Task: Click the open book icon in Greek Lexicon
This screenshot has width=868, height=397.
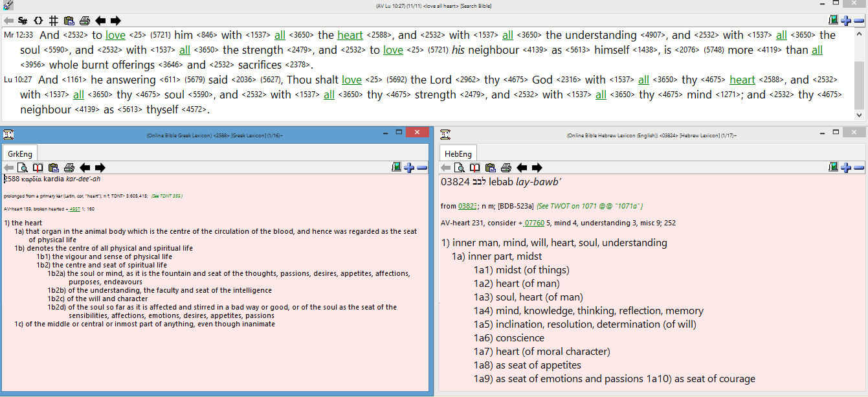Action: coord(38,168)
